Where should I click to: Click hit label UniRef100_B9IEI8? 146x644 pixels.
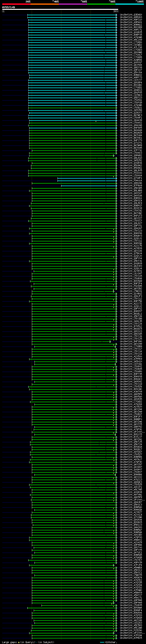pos(131,208)
